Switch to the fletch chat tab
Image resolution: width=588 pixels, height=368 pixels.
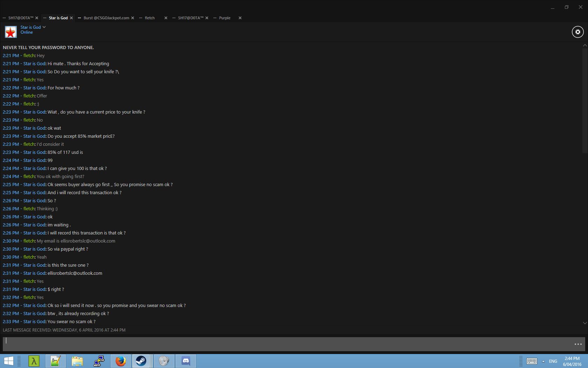(x=150, y=18)
